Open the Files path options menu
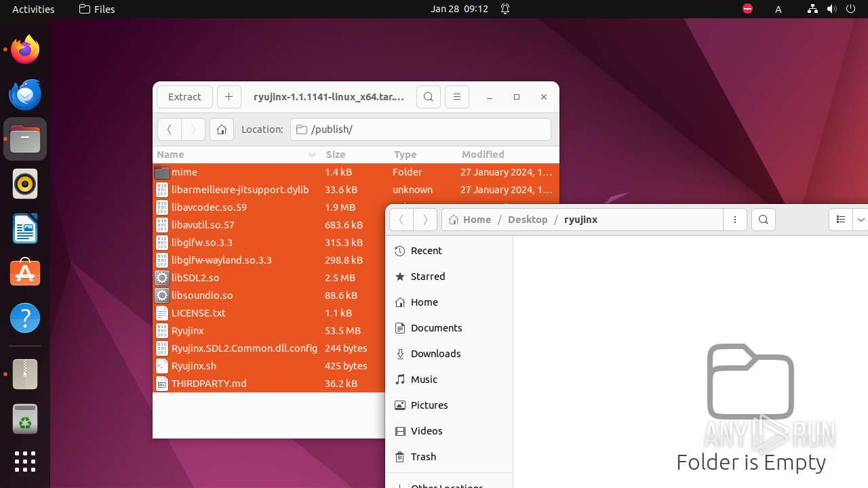The height and width of the screenshot is (488, 868). click(735, 220)
